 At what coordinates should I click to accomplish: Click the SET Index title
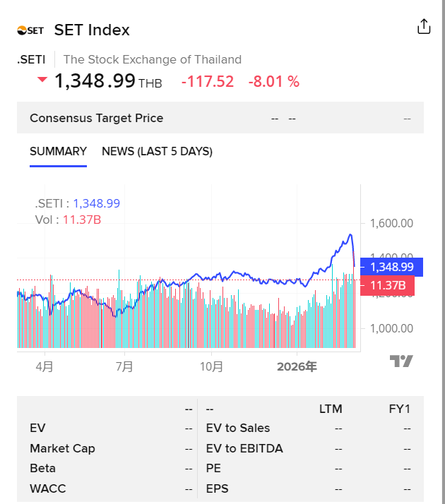92,30
